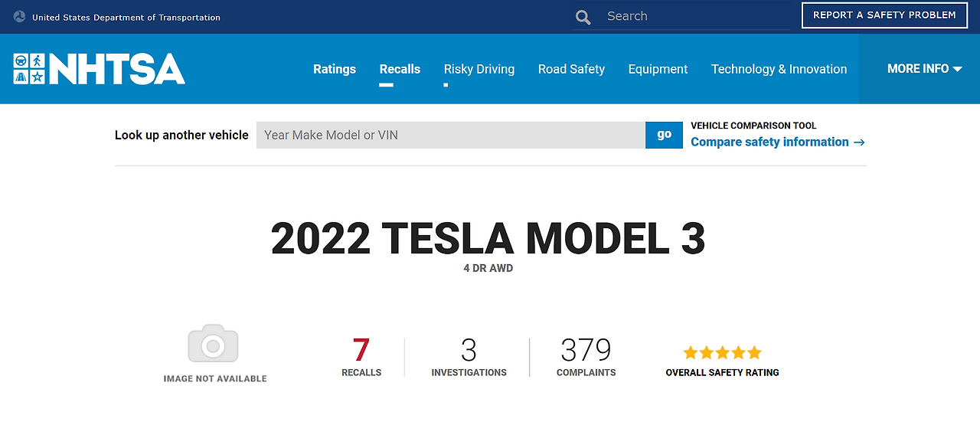This screenshot has height=435, width=980.
Task: Click the 2022 Tesla Model 3 heading
Action: (x=488, y=238)
